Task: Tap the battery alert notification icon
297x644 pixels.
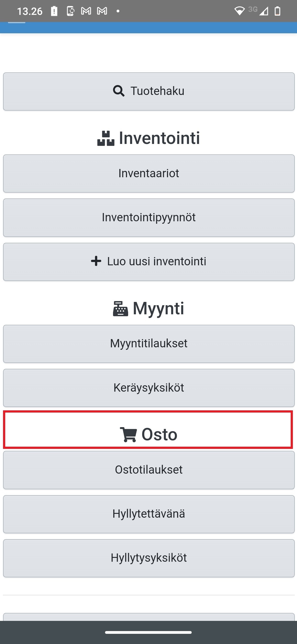Action: click(x=54, y=11)
